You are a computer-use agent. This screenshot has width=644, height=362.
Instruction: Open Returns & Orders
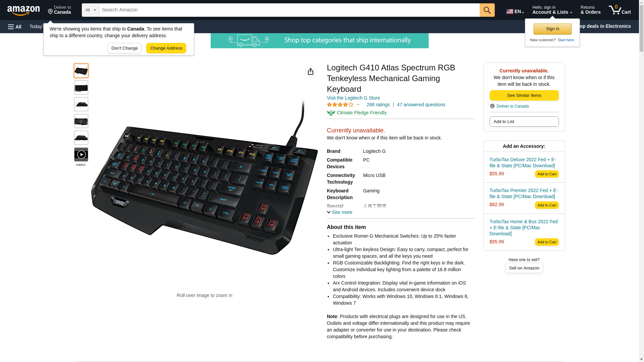(x=590, y=10)
